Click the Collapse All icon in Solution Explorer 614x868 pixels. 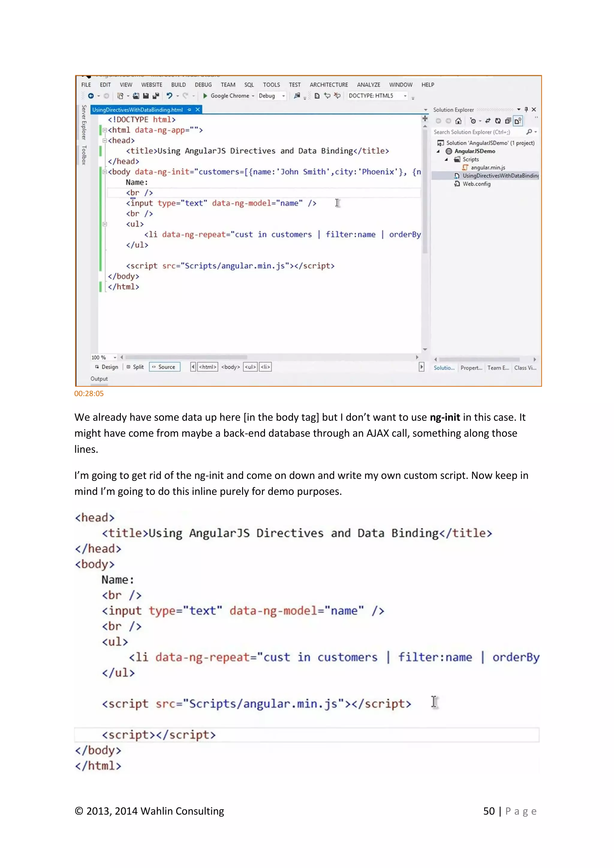point(508,121)
